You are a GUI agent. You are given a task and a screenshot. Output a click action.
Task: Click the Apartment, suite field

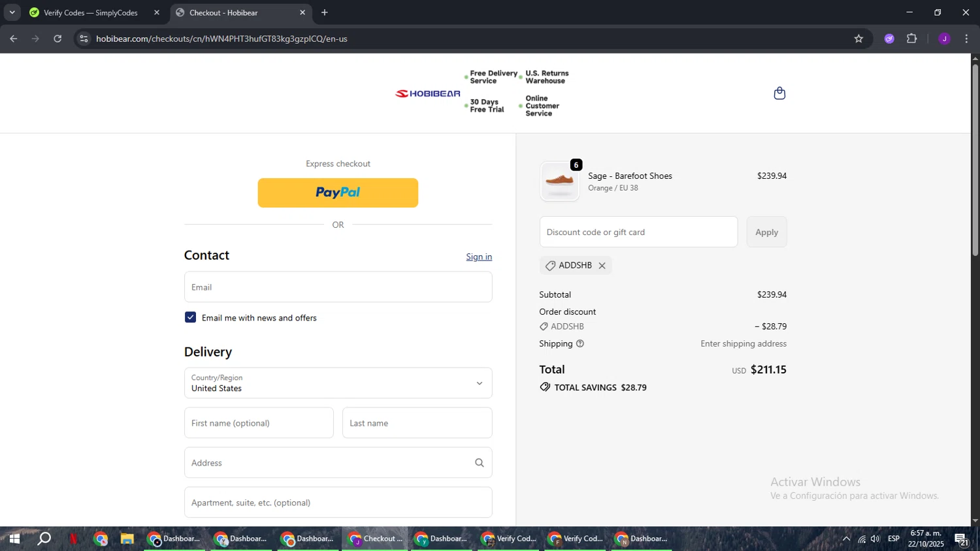[338, 503]
